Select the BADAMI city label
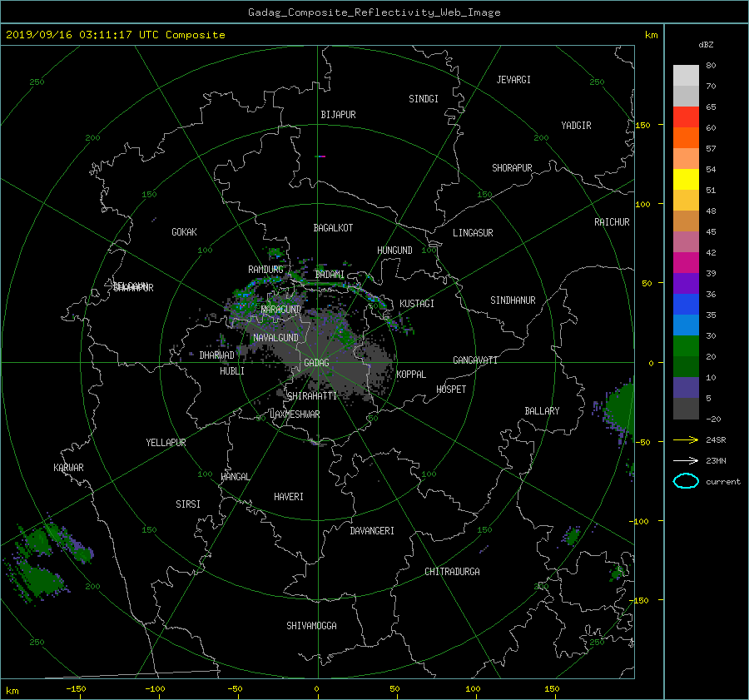749x700 pixels. [x=330, y=275]
